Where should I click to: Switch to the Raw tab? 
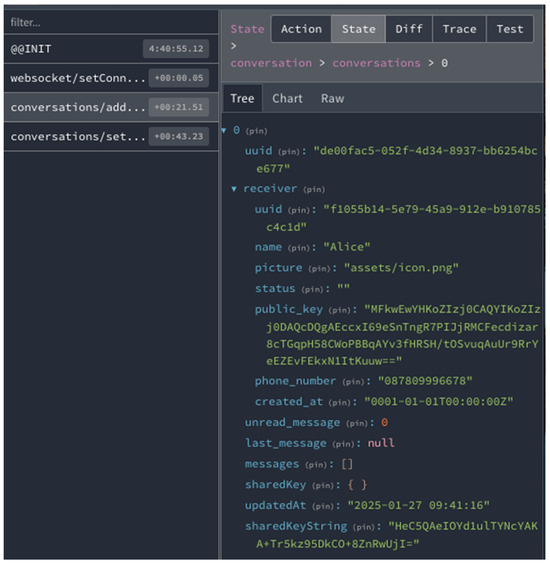point(332,99)
